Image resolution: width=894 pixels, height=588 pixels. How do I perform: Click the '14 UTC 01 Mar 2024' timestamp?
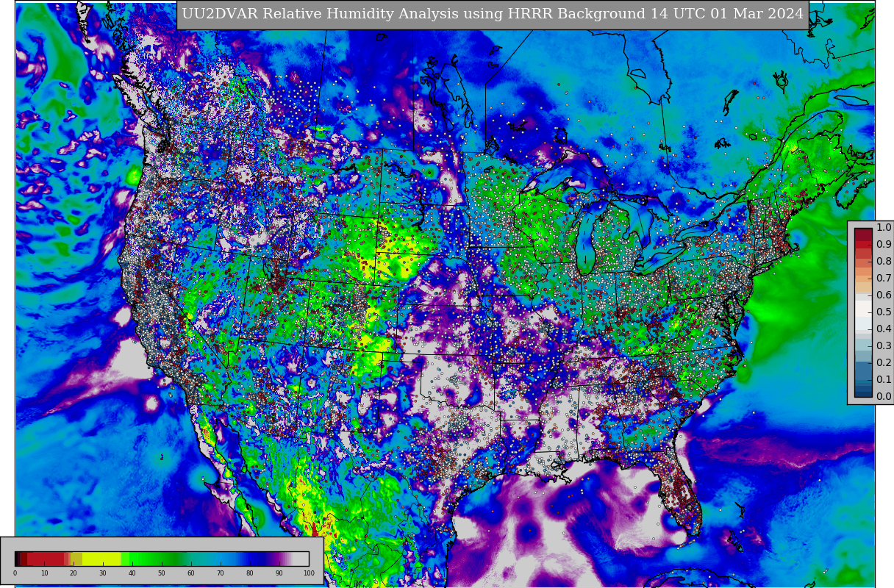[x=727, y=14]
